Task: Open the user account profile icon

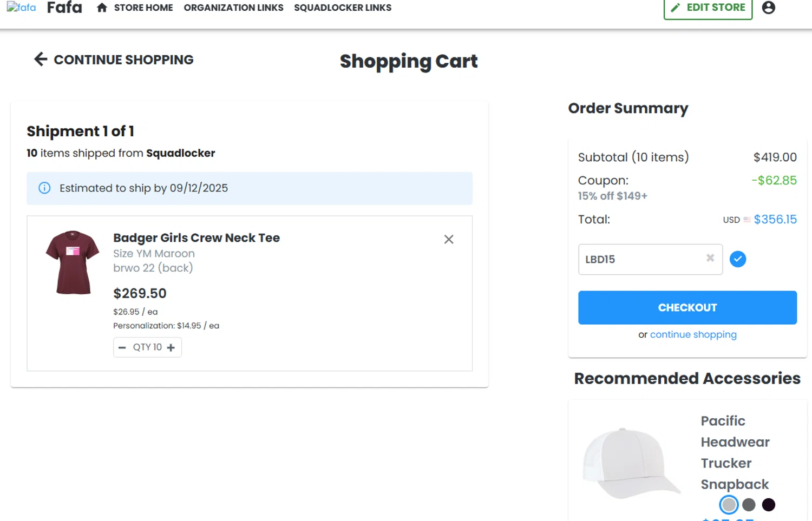Action: point(768,8)
